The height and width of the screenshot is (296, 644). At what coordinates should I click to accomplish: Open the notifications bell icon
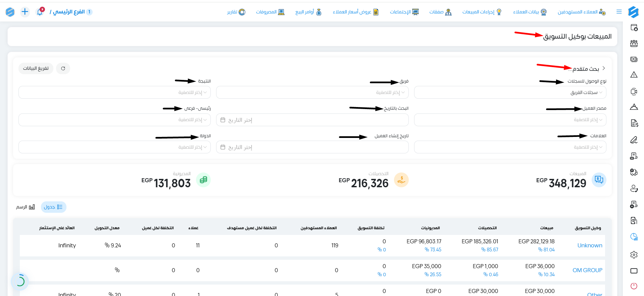coord(40,12)
